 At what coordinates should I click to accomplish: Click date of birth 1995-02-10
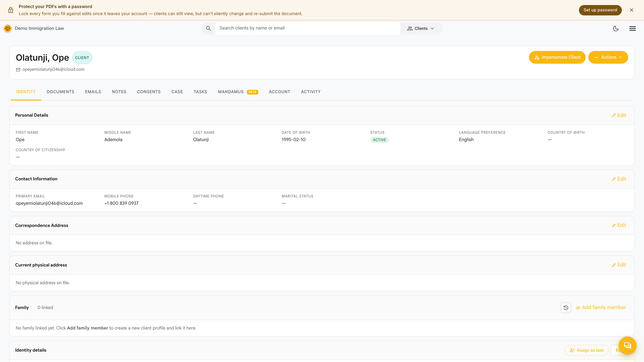(x=293, y=140)
